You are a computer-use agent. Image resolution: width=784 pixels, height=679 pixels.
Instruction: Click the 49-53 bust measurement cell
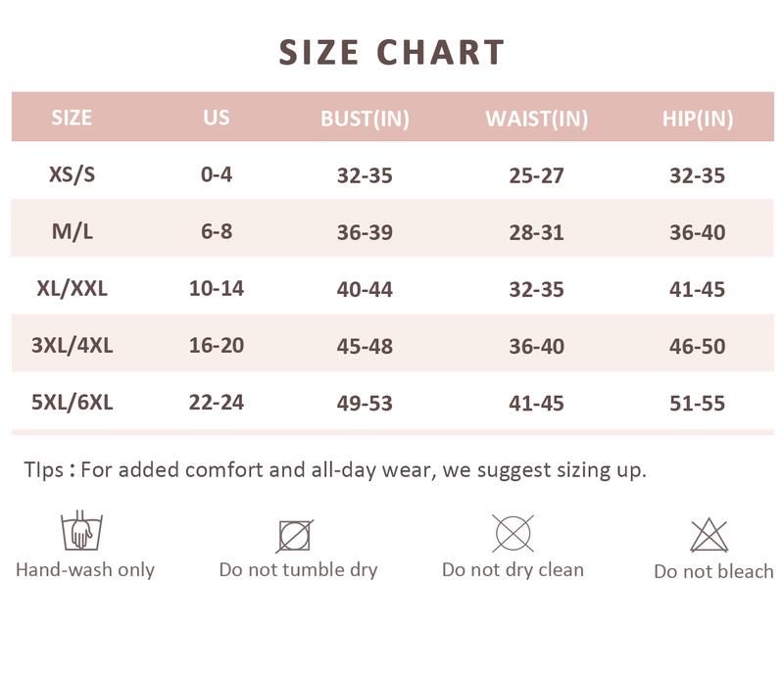365,403
